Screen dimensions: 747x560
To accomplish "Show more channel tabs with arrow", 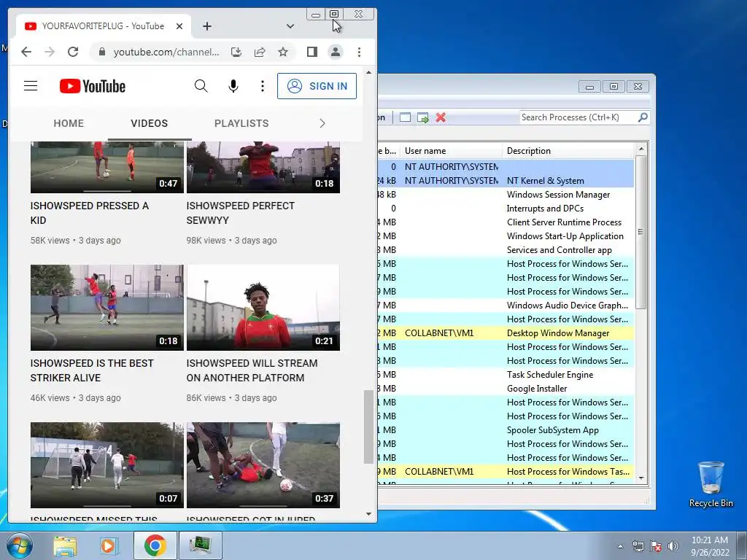I will coord(322,123).
